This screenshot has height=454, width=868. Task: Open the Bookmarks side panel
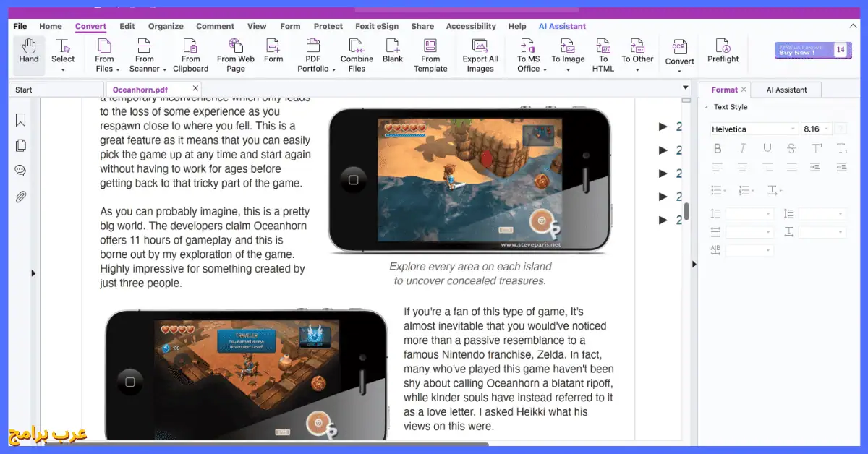[21, 120]
